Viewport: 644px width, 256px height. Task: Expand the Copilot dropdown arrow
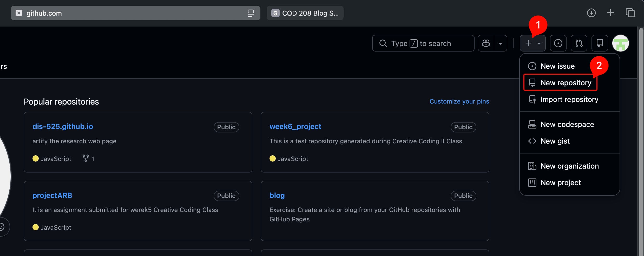pyautogui.click(x=501, y=43)
